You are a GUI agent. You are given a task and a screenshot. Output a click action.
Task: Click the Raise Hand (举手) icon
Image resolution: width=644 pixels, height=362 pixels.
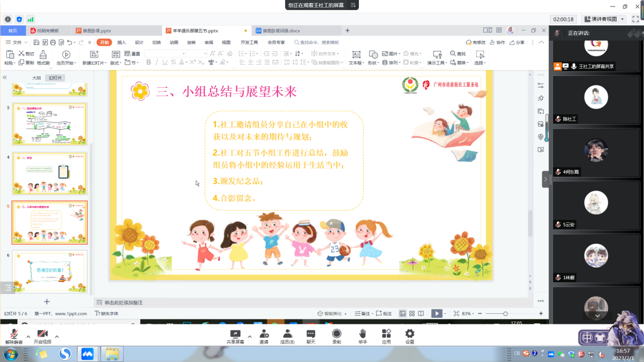point(362,337)
